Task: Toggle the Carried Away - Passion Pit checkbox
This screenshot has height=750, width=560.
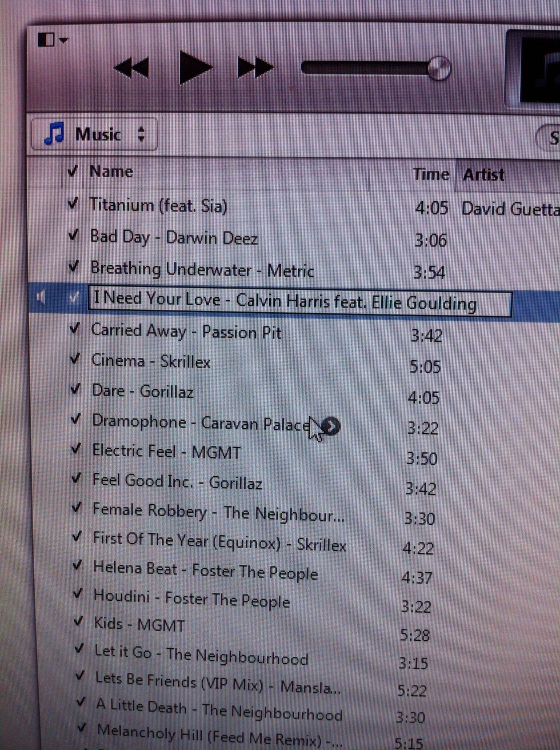Action: click(75, 328)
